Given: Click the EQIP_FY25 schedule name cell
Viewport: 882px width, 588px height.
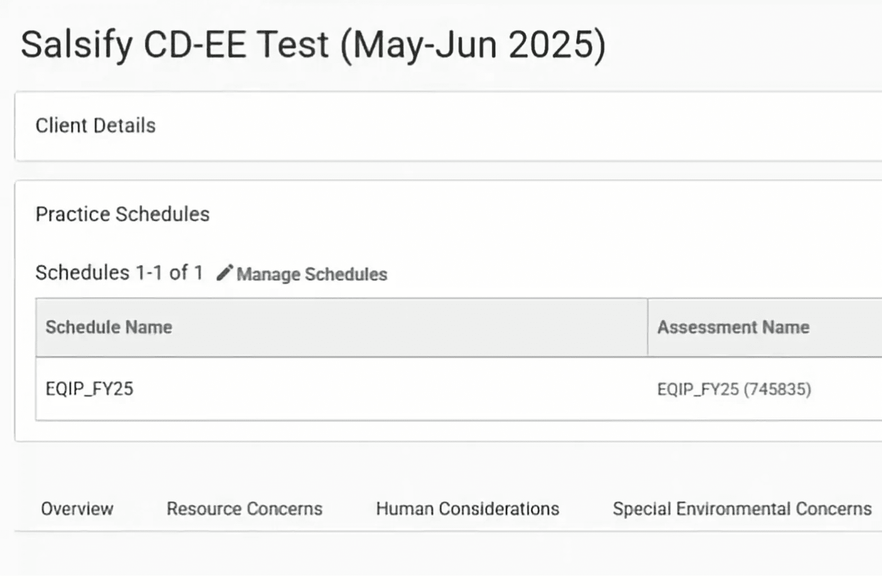Looking at the screenshot, I should 90,388.
